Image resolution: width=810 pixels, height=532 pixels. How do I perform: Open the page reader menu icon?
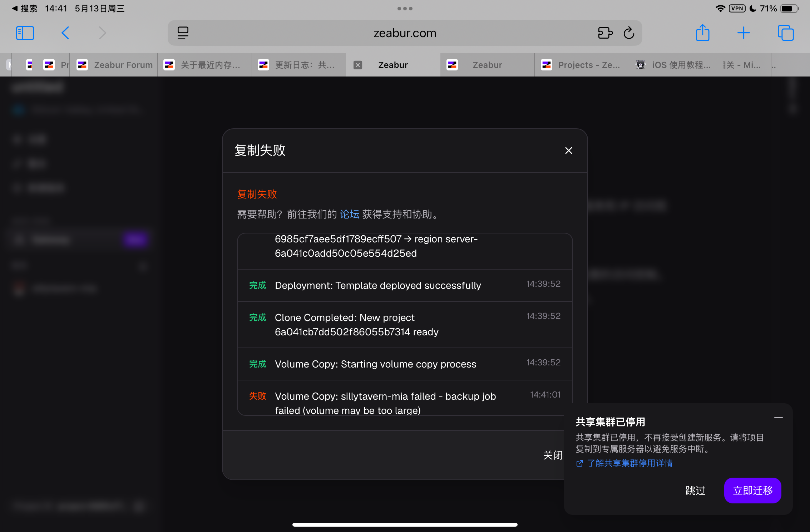click(183, 33)
